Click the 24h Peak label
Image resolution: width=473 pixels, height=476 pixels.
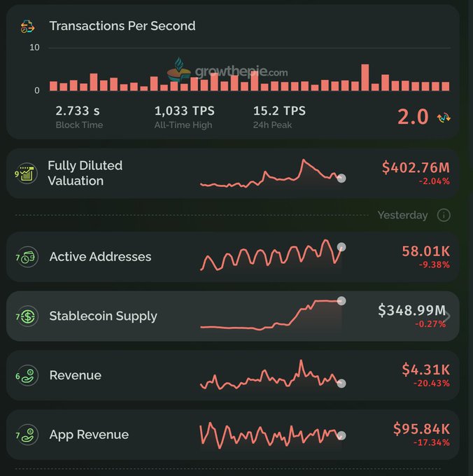(272, 125)
